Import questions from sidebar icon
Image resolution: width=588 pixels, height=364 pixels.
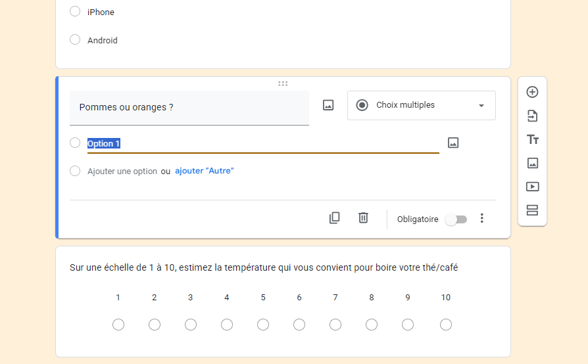[x=532, y=116]
